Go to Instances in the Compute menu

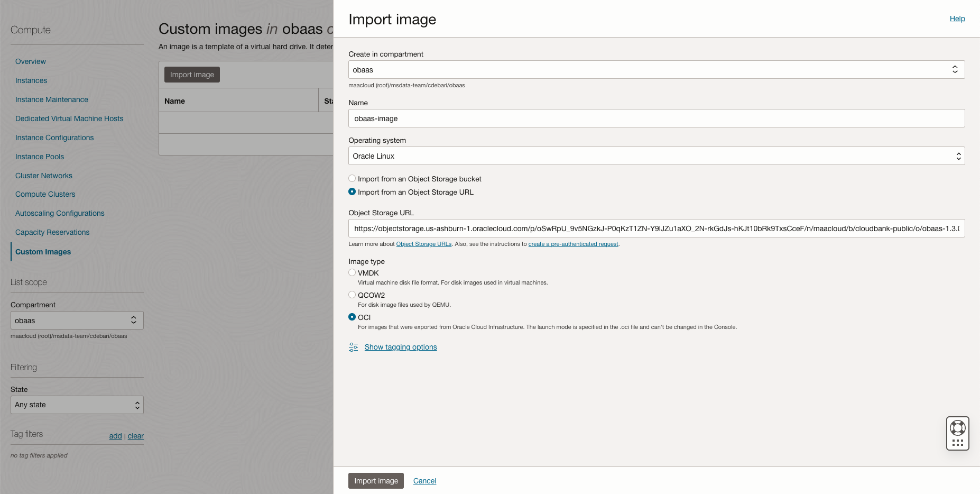point(31,80)
